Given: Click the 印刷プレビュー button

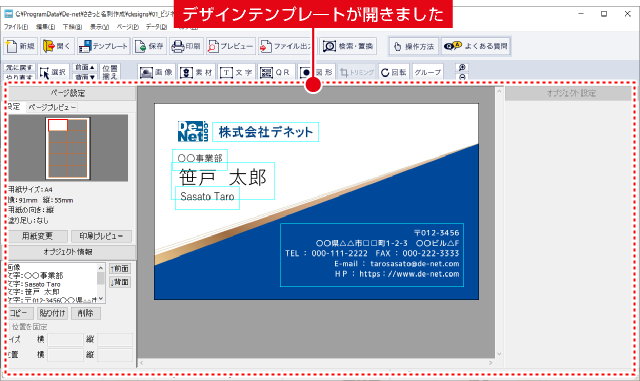Looking at the screenshot, I should [x=101, y=236].
